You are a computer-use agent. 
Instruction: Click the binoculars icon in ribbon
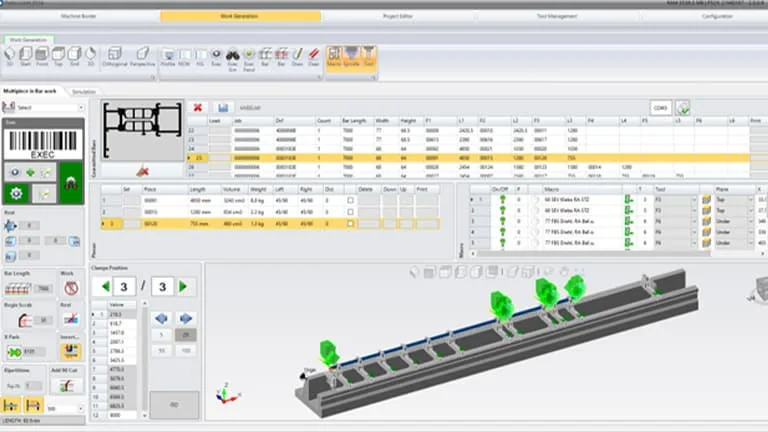[233, 55]
